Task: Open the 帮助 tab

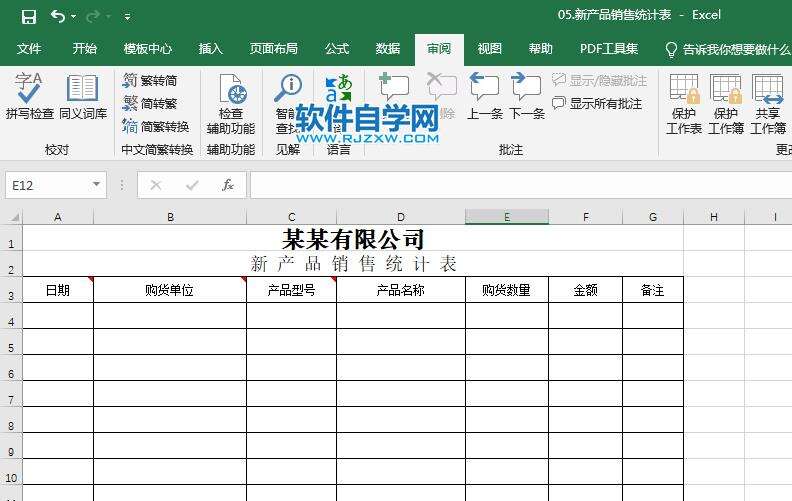Action: tap(540, 48)
